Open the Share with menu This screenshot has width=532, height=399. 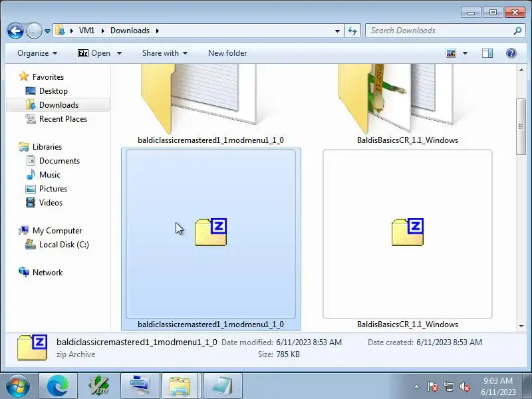[164, 53]
